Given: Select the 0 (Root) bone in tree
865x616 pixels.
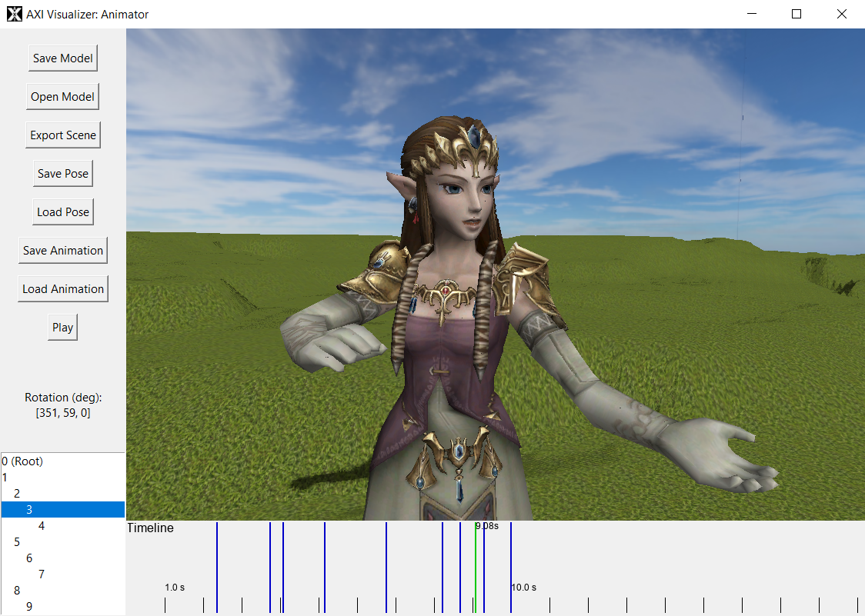Looking at the screenshot, I should click(x=23, y=461).
